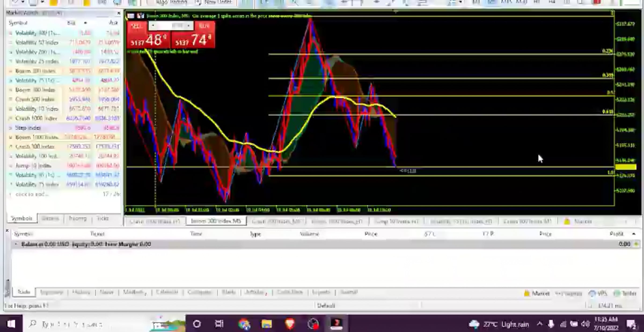Open File Explorer from the Windows taskbar
The width and height of the screenshot is (644, 332).
pos(266,324)
